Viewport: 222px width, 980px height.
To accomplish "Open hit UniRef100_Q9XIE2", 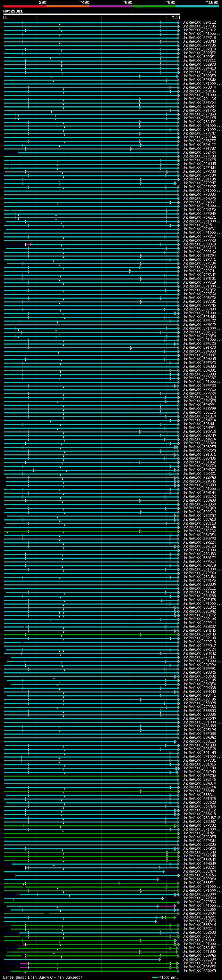I will 199,23.
